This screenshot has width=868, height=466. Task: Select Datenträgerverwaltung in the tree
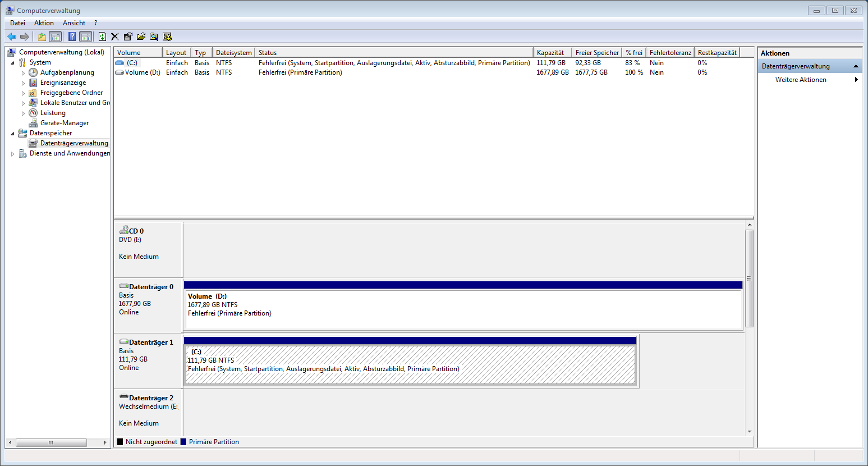pos(74,143)
